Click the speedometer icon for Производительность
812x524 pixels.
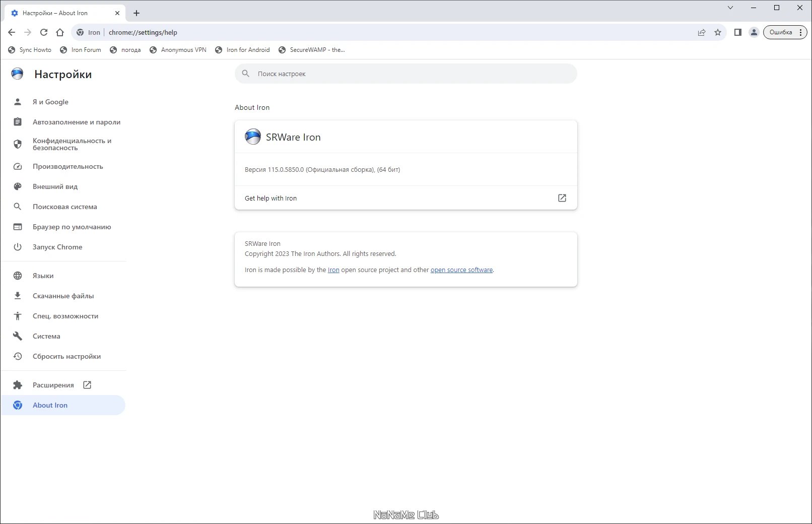coord(18,166)
